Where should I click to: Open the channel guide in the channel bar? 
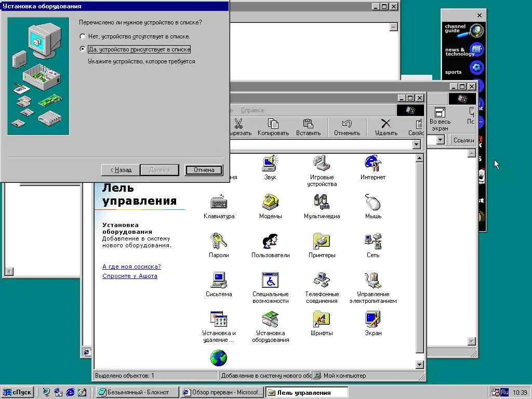click(x=463, y=30)
